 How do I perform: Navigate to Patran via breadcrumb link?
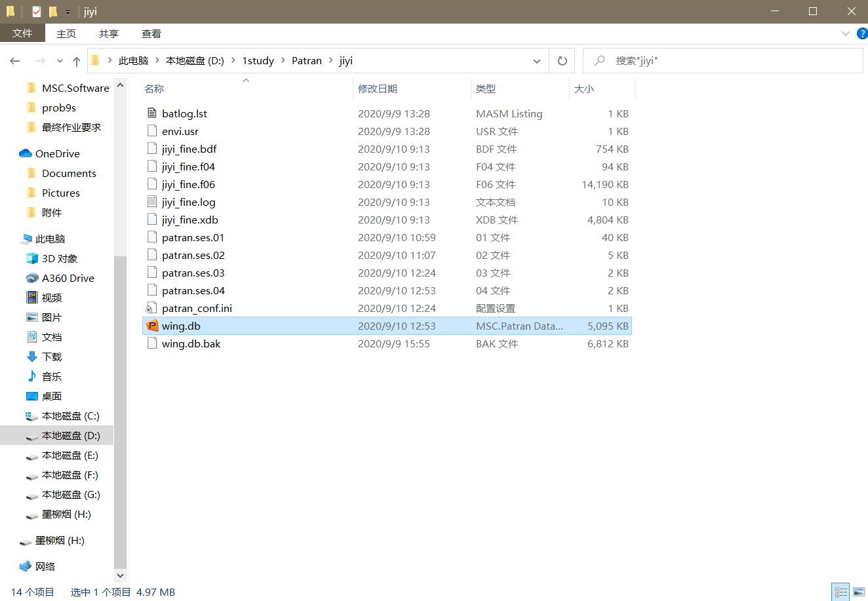pyautogui.click(x=306, y=60)
